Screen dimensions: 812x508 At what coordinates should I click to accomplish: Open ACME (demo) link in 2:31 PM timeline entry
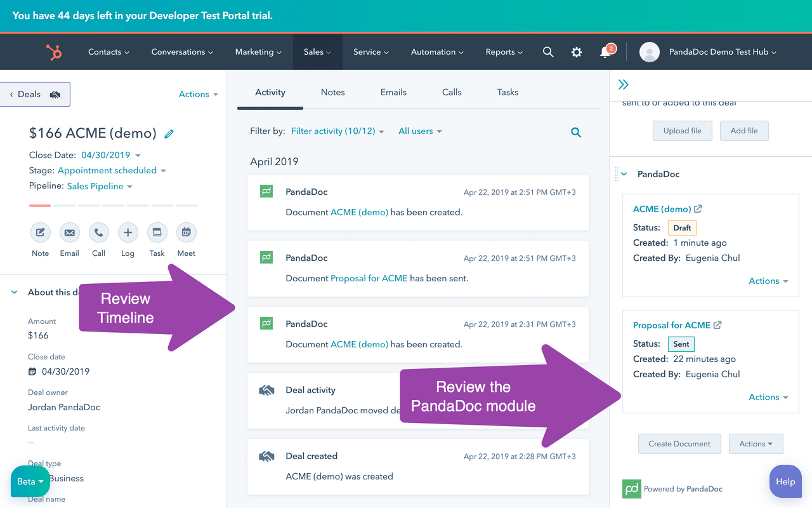[x=359, y=344]
